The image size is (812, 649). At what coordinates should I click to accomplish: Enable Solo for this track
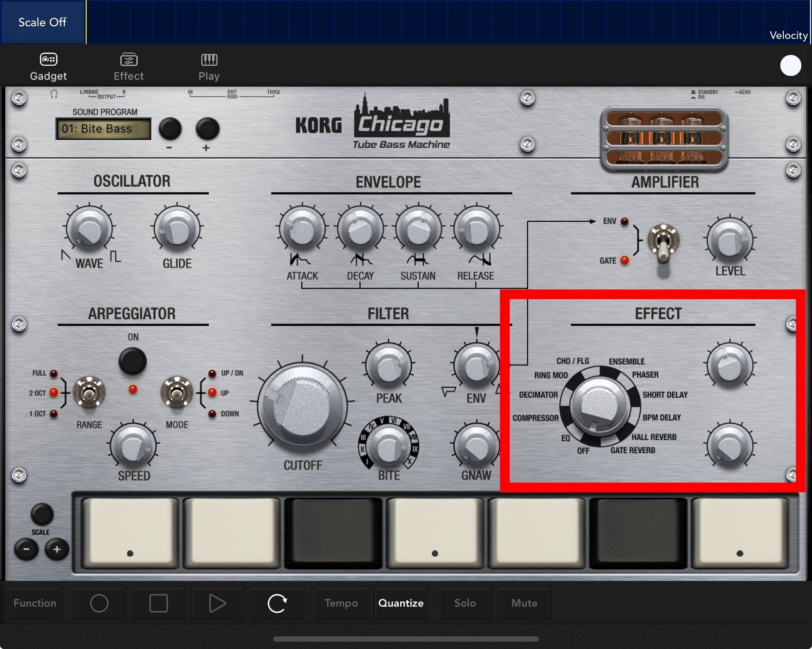pyautogui.click(x=465, y=603)
